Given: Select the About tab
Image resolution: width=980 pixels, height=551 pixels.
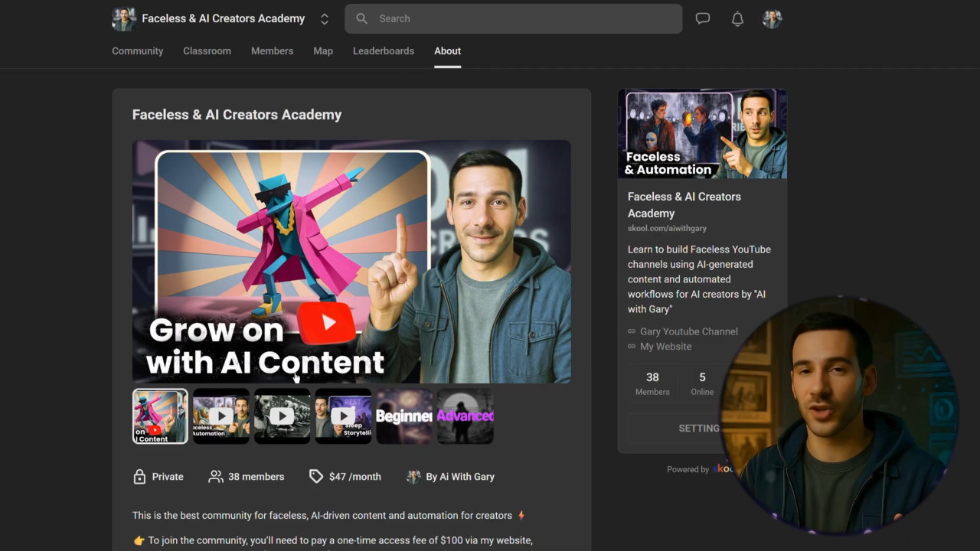Looking at the screenshot, I should [448, 51].
